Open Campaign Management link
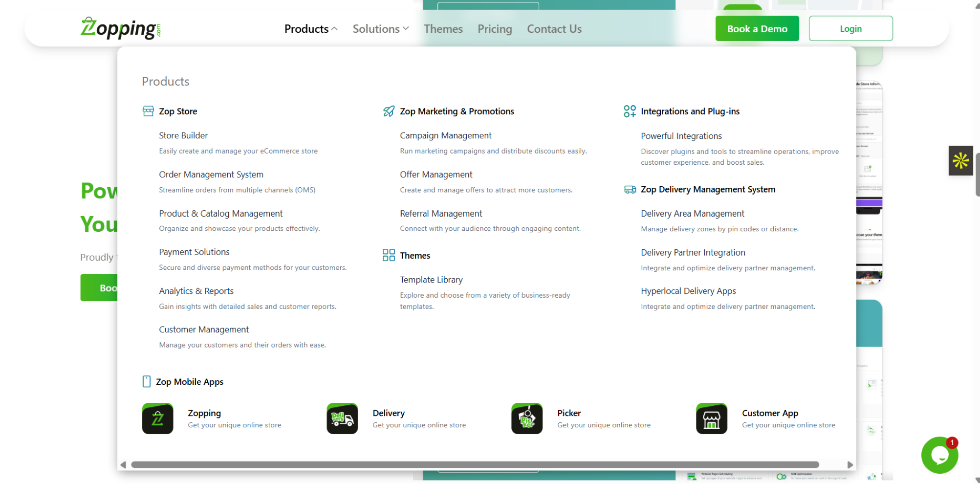The height and width of the screenshot is (484, 980). [x=445, y=135]
